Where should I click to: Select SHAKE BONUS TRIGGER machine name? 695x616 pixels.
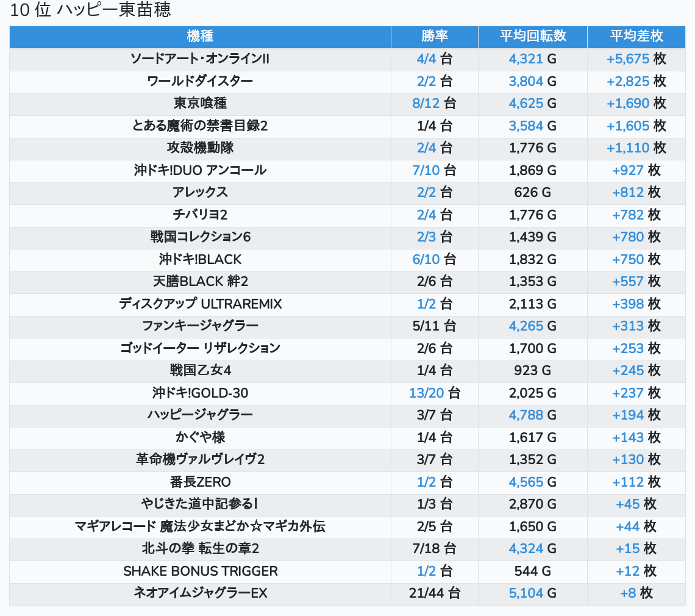pos(200,571)
